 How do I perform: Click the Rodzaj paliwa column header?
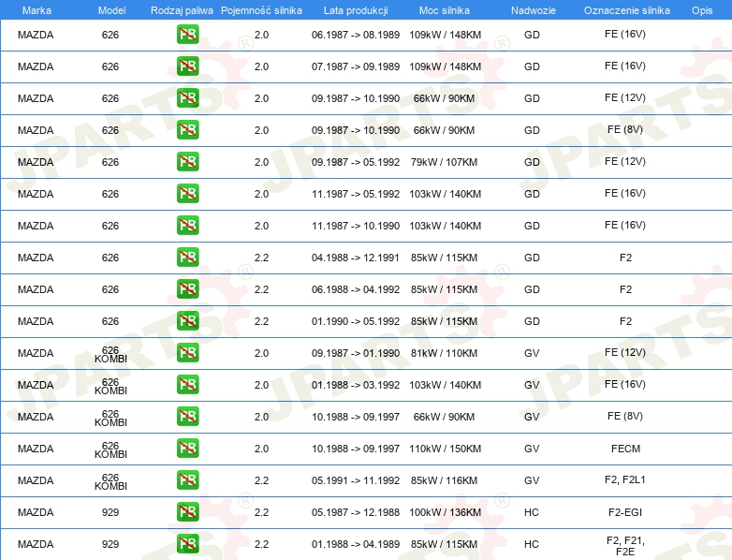tap(182, 10)
